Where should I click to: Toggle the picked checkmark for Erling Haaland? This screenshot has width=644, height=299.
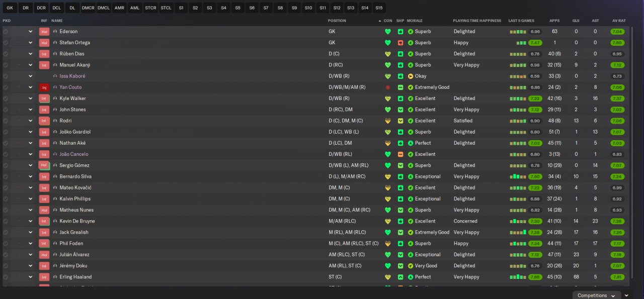[6, 277]
